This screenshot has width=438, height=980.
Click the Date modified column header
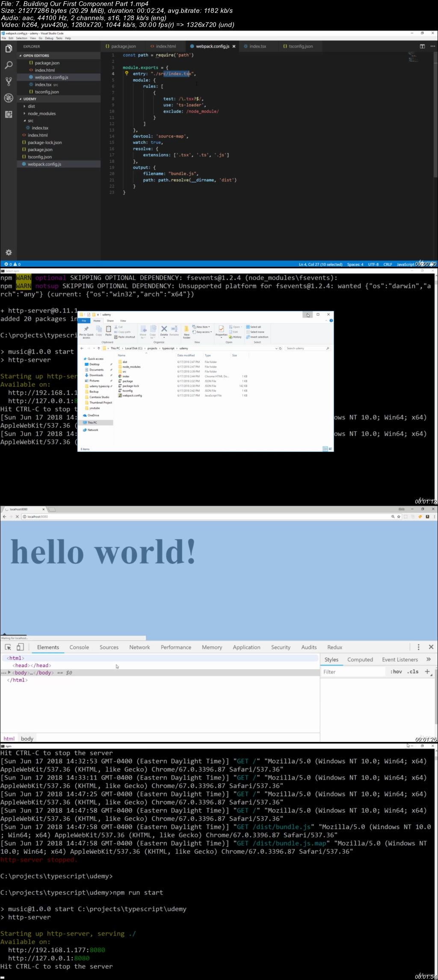point(186,355)
